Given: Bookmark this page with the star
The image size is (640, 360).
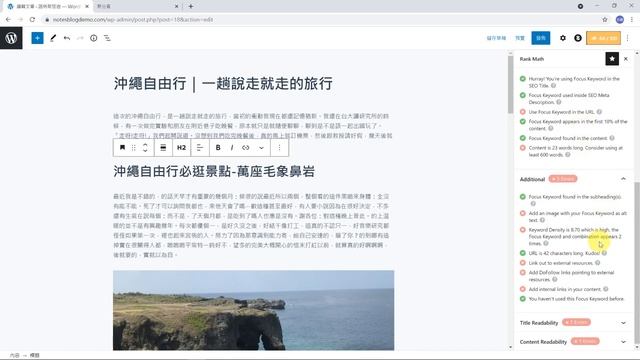Looking at the screenshot, I should [x=604, y=20].
